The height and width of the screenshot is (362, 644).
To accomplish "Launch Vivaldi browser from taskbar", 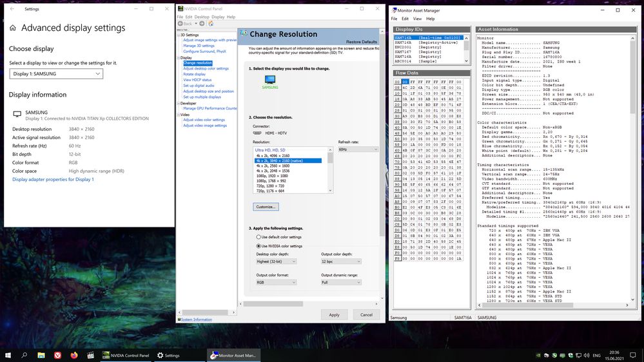I will coord(57,356).
